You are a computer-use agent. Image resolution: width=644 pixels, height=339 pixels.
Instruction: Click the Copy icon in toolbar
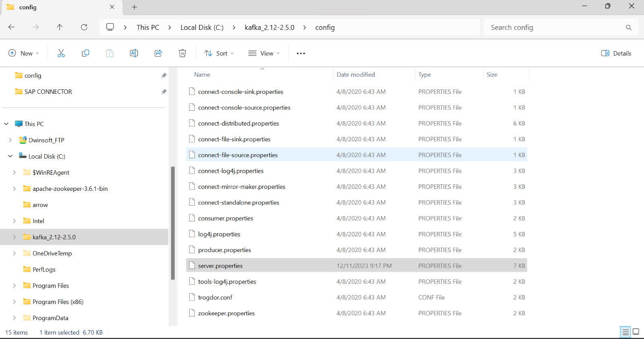click(x=85, y=53)
